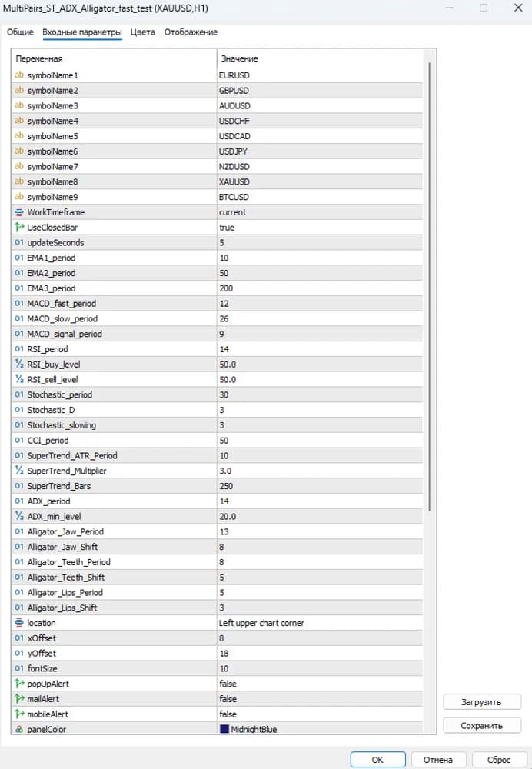Click the double-type icon beside RSI_buy_level

pyautogui.click(x=19, y=364)
